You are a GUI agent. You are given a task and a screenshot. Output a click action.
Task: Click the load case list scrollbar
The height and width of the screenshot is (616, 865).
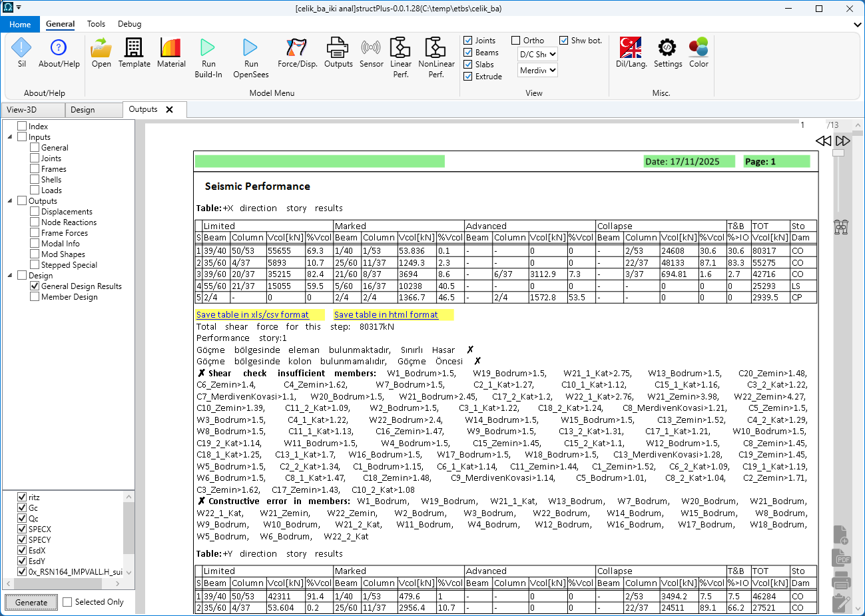[x=129, y=529]
